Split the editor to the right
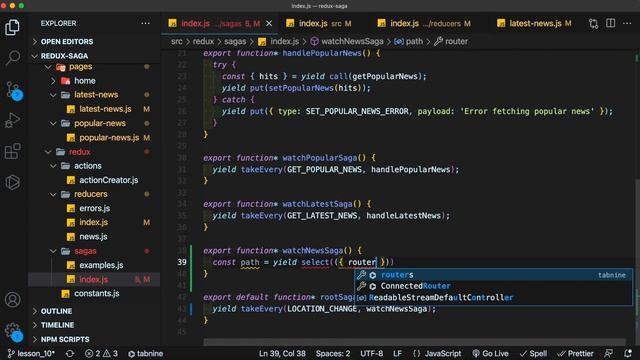Viewport: 640px width, 360px height. (611, 23)
